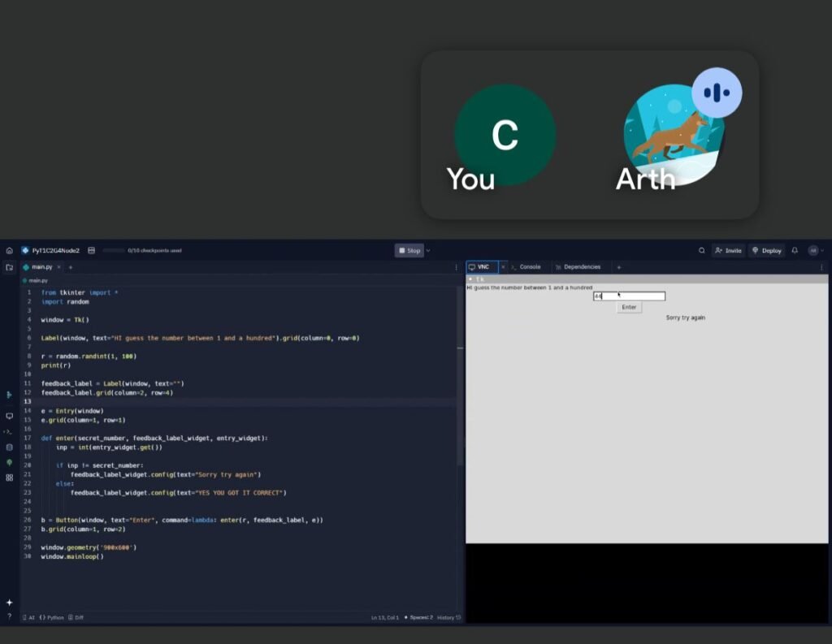
Task: Click the search magnifier icon in header
Action: tap(702, 251)
